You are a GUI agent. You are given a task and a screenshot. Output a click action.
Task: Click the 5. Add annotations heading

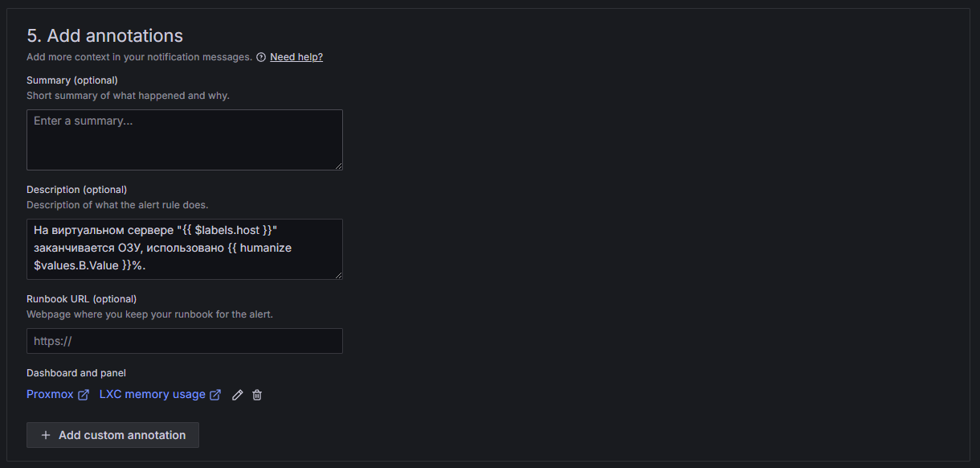coord(104,35)
